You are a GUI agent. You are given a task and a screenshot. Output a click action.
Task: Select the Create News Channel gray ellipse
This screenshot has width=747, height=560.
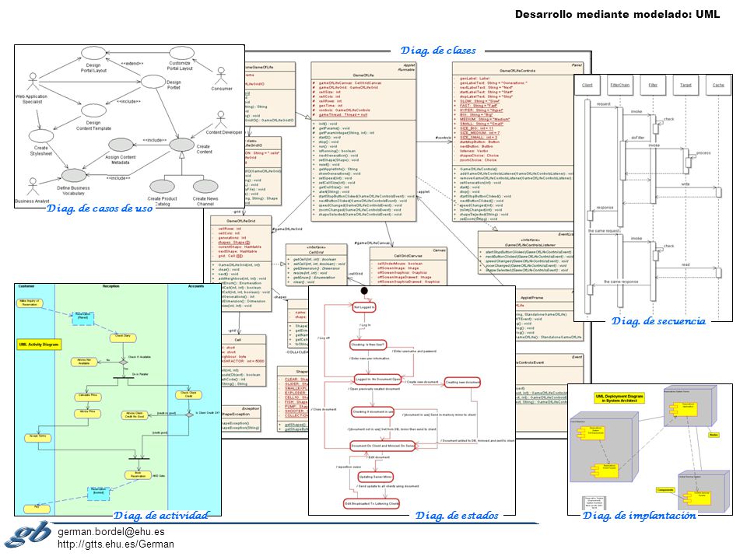tap(205, 186)
